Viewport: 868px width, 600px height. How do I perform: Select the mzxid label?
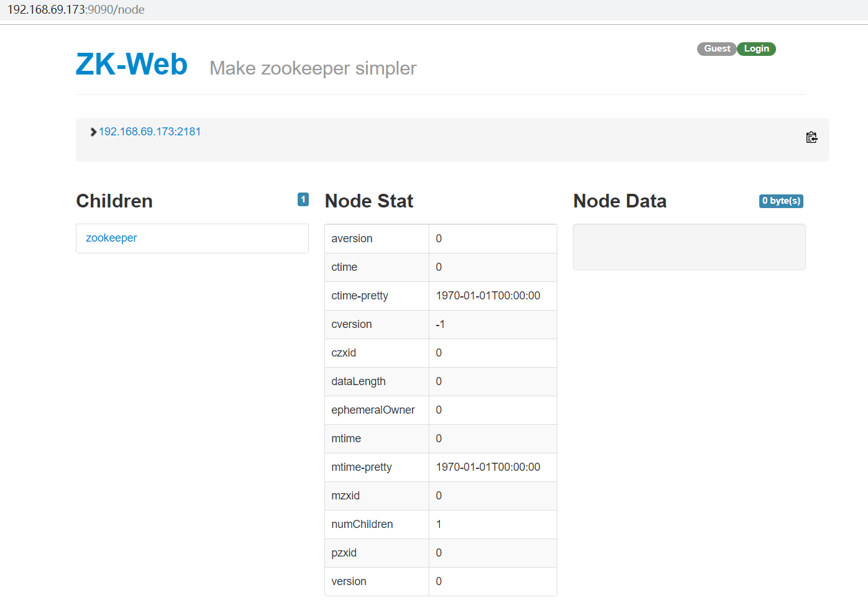tap(345, 496)
